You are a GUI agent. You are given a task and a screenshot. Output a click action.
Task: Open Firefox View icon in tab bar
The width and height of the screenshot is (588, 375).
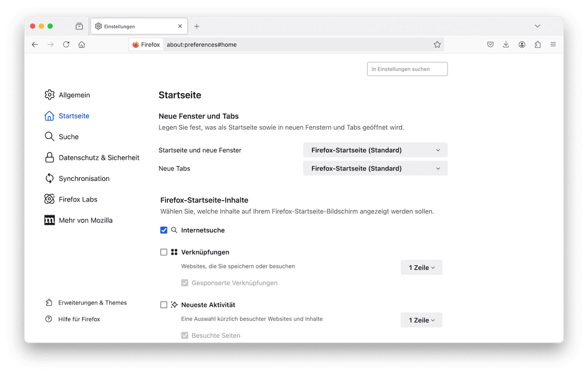79,26
